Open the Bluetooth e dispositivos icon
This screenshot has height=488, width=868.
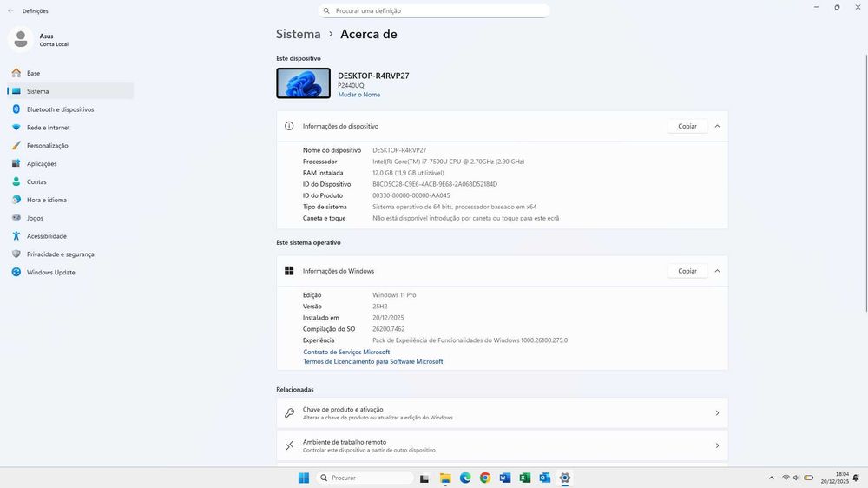click(16, 109)
